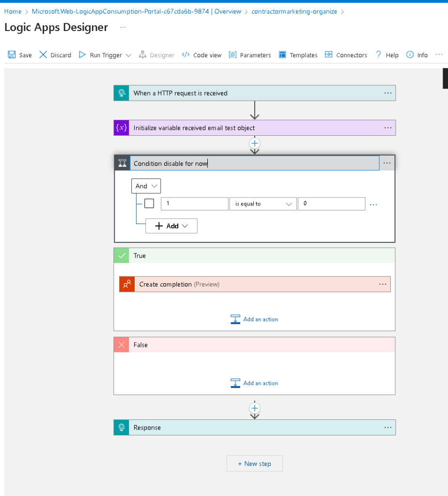Insert step with plus above Response
The image size is (448, 496).
coord(255,408)
